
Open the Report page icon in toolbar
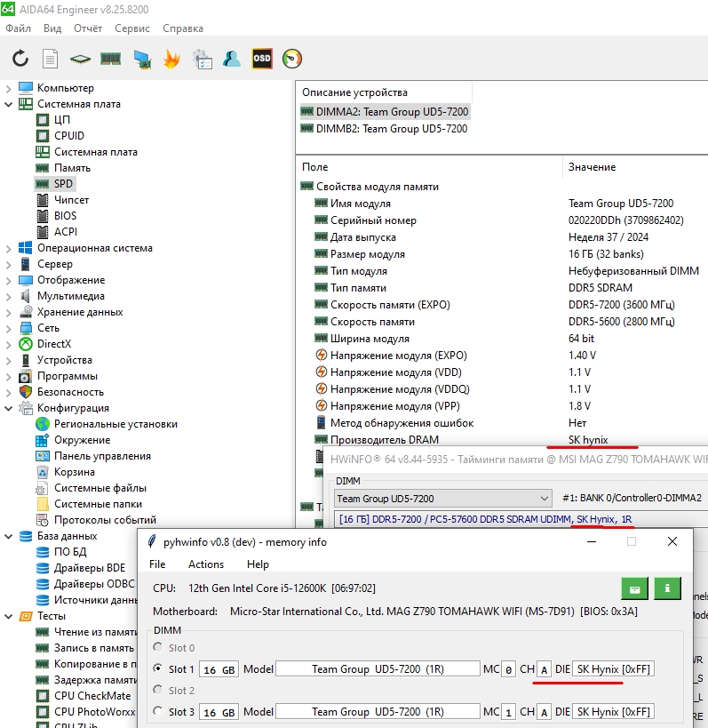pos(50,59)
